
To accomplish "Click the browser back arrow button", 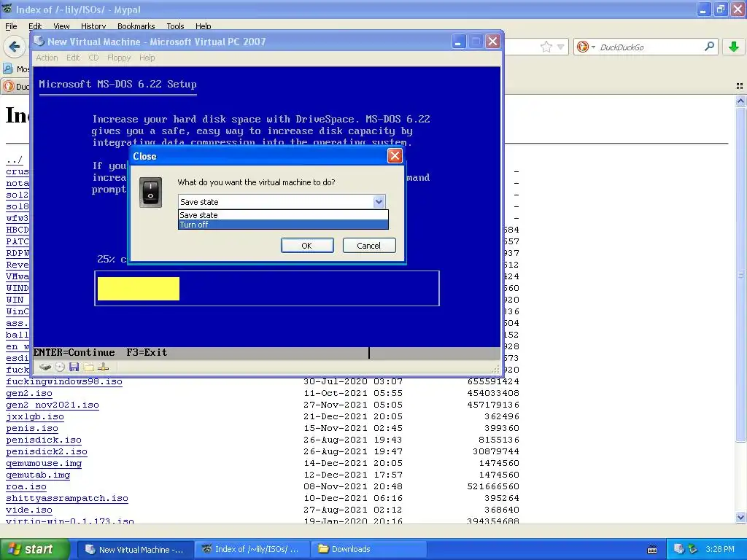I will 15,47.
